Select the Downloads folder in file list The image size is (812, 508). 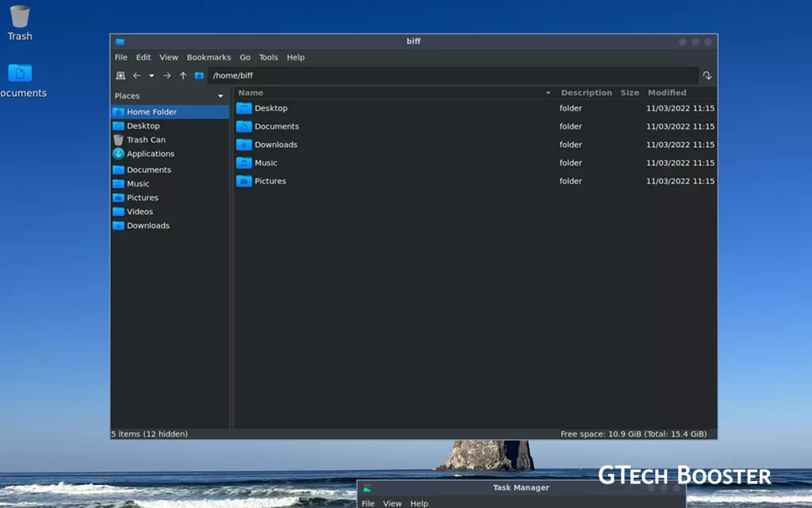tap(275, 144)
